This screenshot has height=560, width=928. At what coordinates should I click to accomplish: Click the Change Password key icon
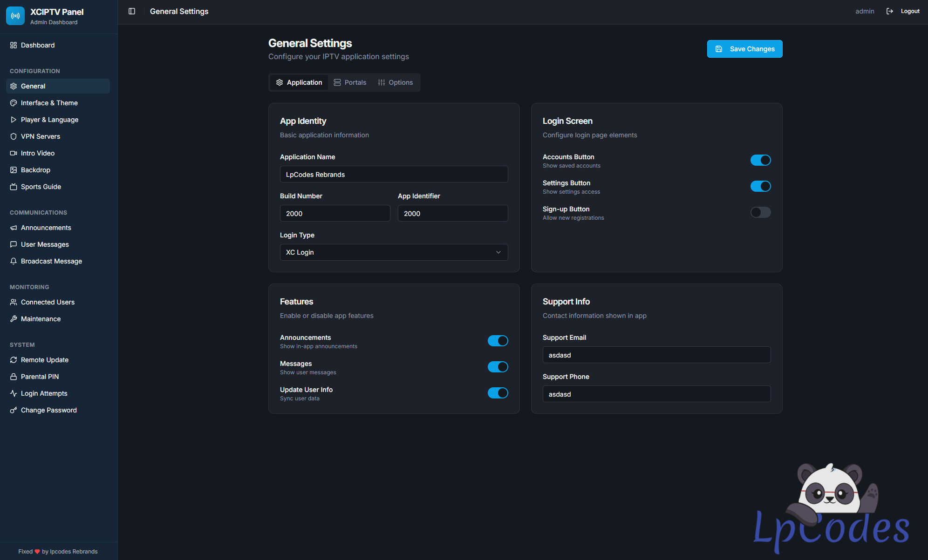[14, 410]
